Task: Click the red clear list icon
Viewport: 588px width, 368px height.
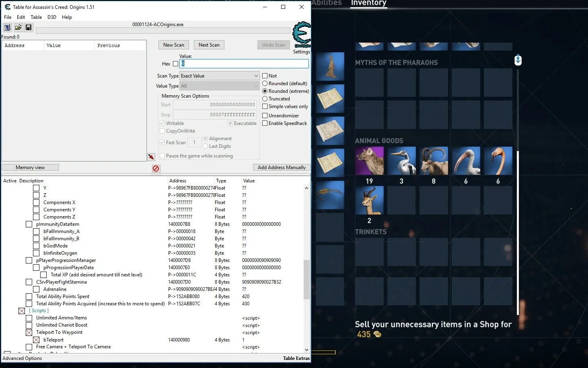Action: pyautogui.click(x=156, y=168)
